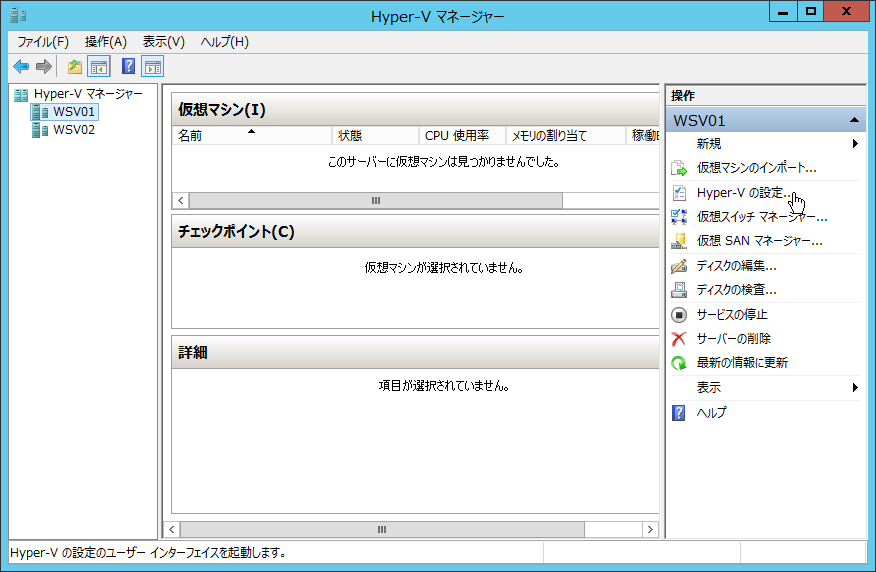Viewport: 876px width, 572px height.
Task: Click サービスの停止 action
Action: coord(732,315)
